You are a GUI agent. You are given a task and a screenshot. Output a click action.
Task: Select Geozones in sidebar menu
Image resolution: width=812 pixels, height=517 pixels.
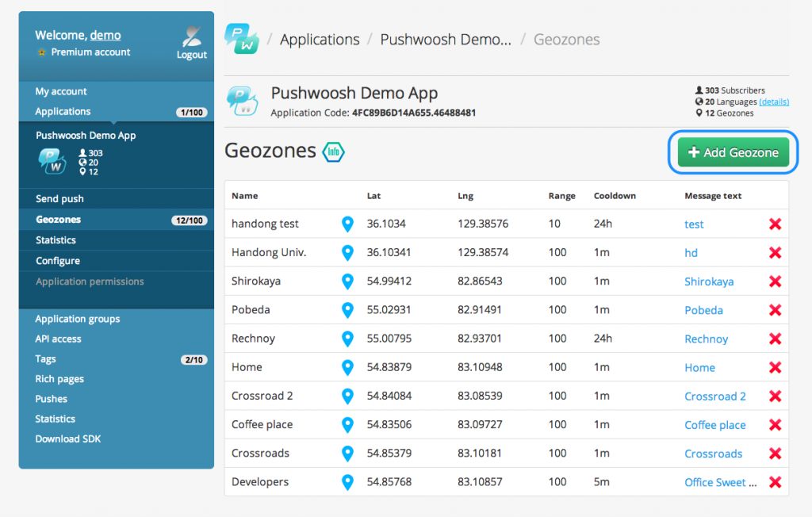pyautogui.click(x=58, y=220)
